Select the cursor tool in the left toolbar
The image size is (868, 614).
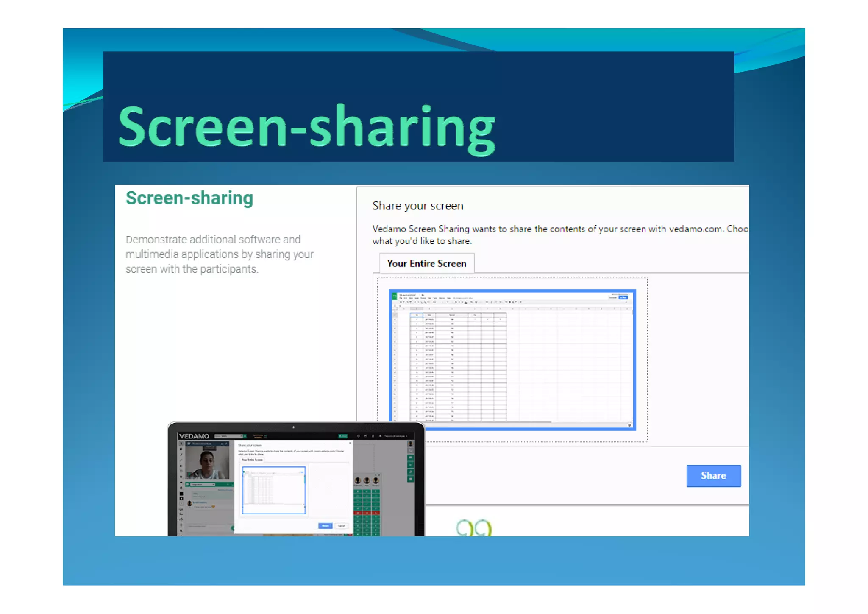(181, 443)
